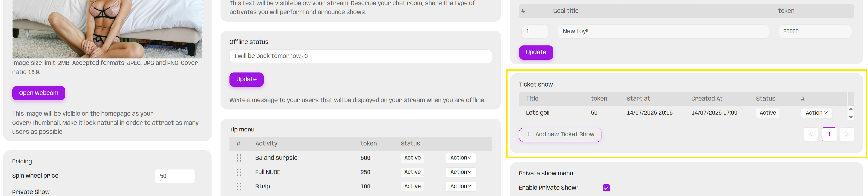Image resolution: width=868 pixels, height=196 pixels.
Task: Open Action dropdown for Lets go!! ticket
Action: coord(816,113)
